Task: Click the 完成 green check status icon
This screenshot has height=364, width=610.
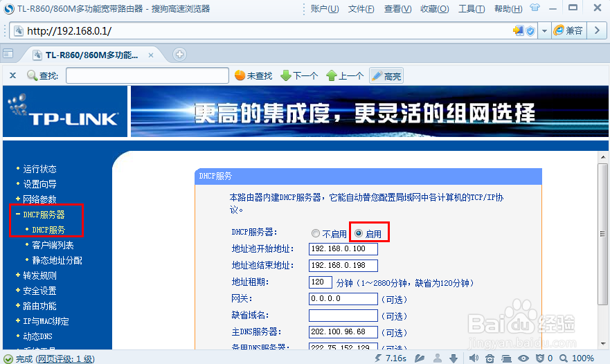Action: (x=8, y=358)
